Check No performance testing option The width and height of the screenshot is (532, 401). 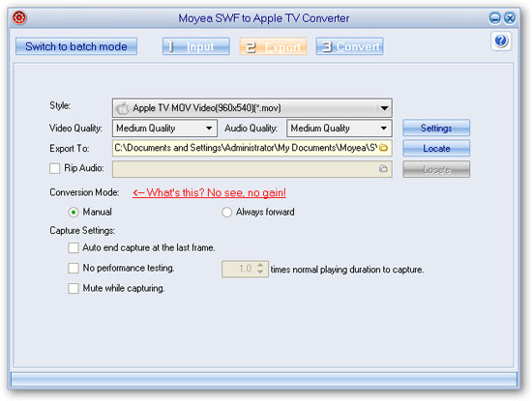74,268
